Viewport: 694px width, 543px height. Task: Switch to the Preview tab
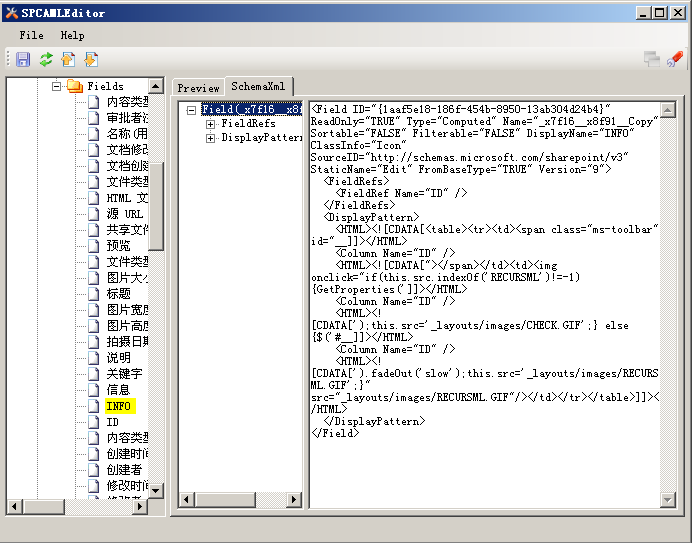coord(198,88)
